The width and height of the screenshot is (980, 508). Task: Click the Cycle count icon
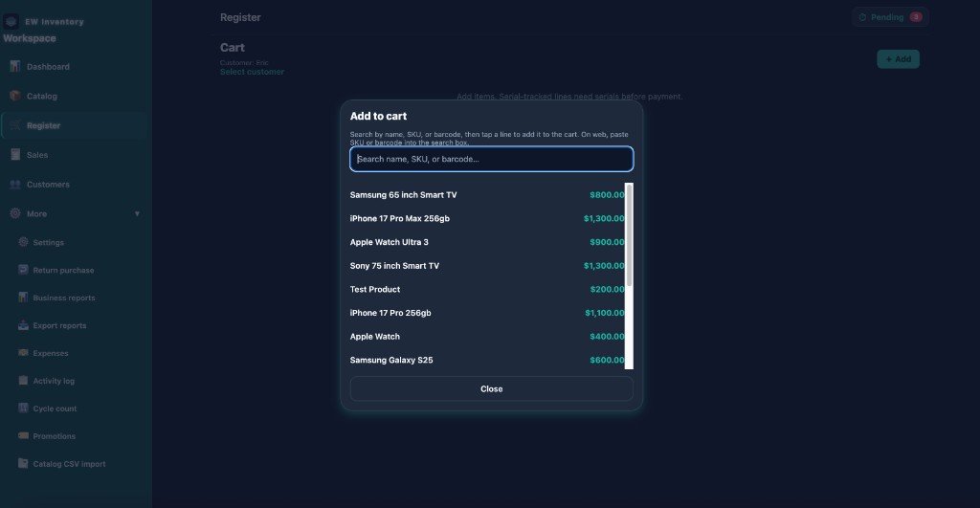coord(23,408)
